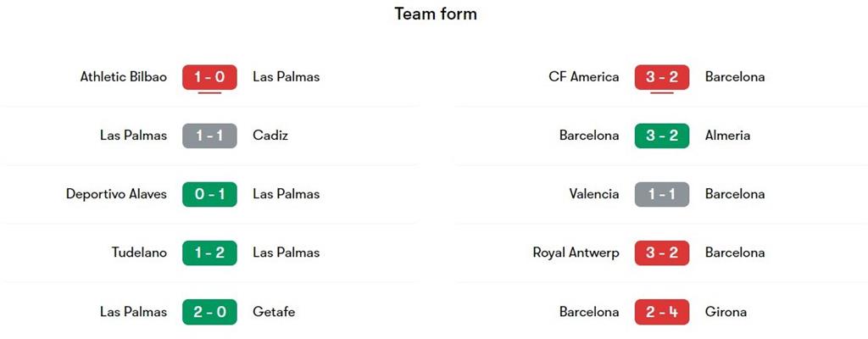Select the 0-1 Deportivo Alaves score badge
The width and height of the screenshot is (868, 339).
coord(209,194)
